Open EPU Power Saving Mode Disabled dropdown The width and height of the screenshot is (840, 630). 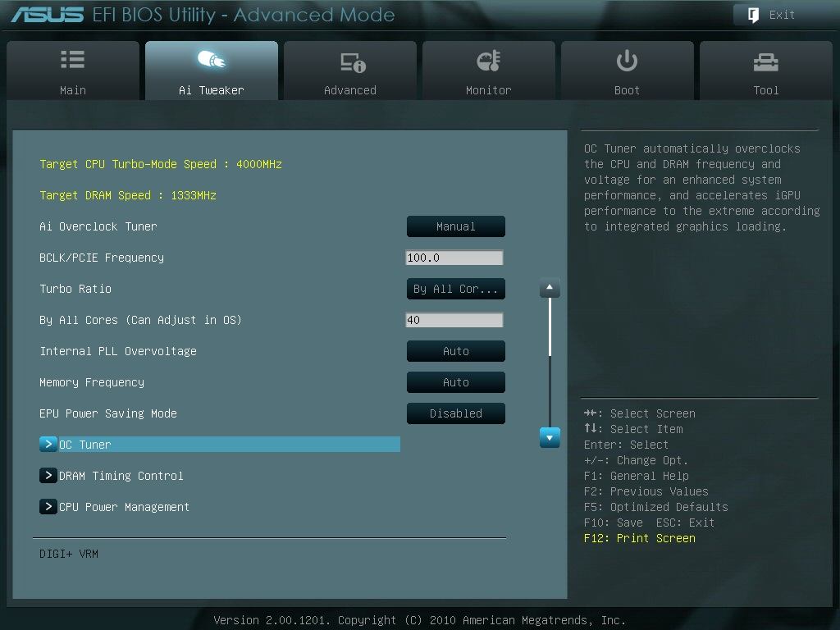point(456,413)
